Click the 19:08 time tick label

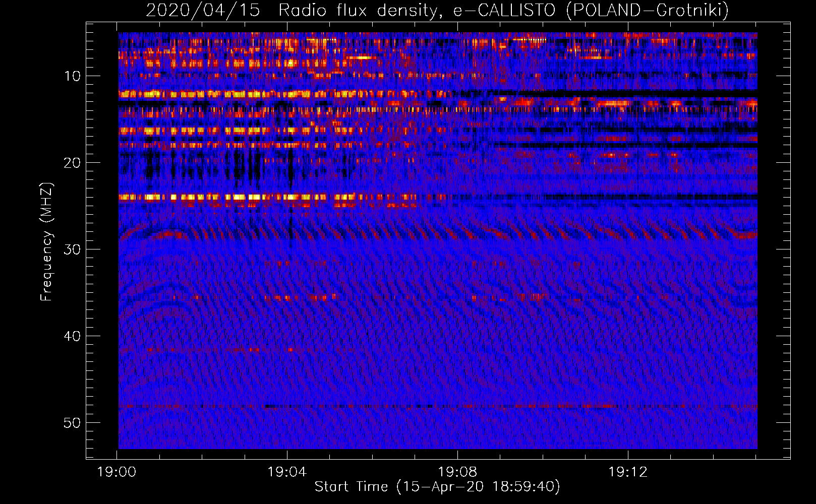coord(458,472)
